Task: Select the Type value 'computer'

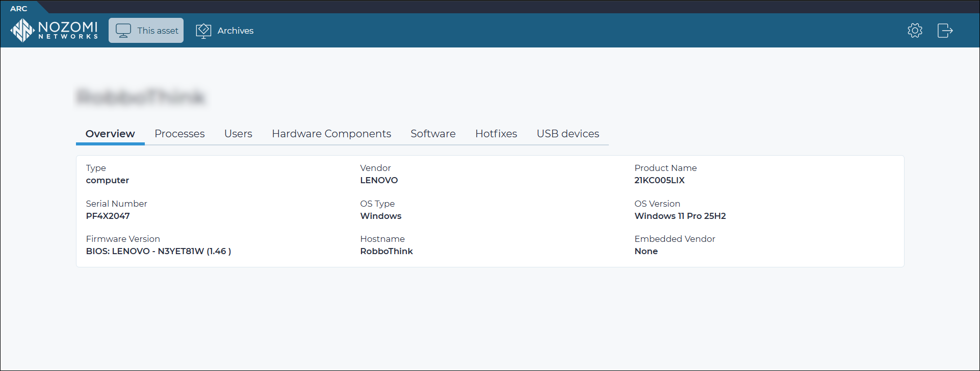Action: pyautogui.click(x=108, y=180)
